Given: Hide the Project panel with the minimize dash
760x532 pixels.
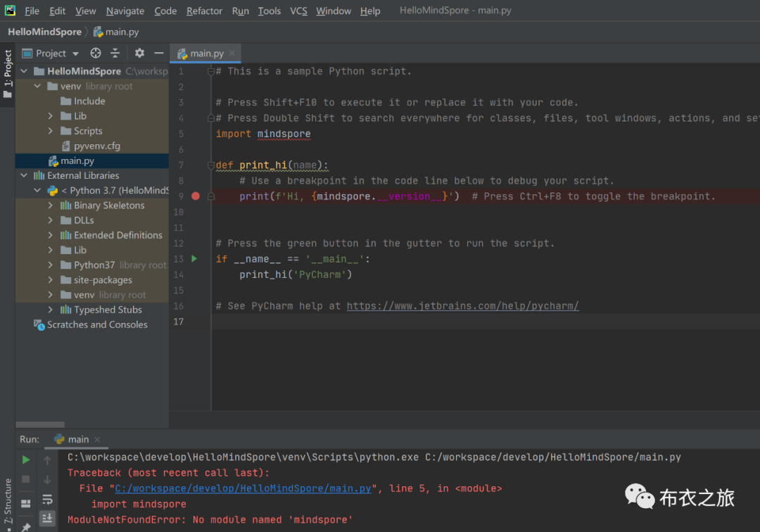Looking at the screenshot, I should (159, 53).
